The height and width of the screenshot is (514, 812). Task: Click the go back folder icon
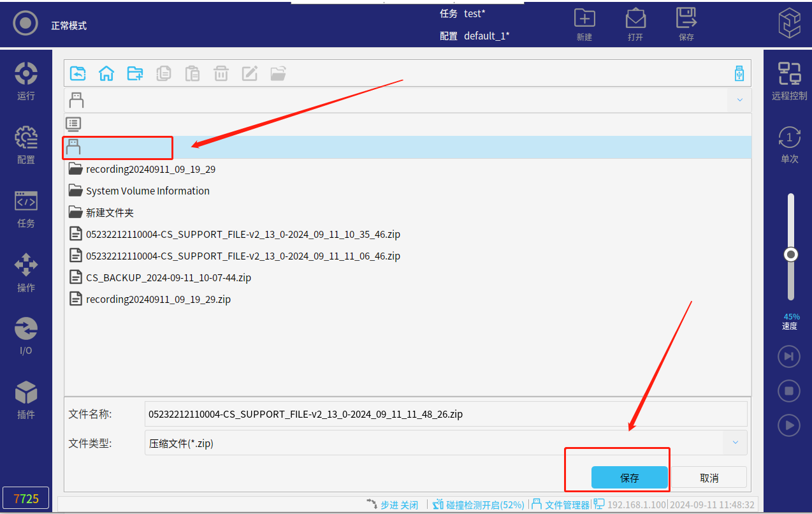[x=78, y=73]
